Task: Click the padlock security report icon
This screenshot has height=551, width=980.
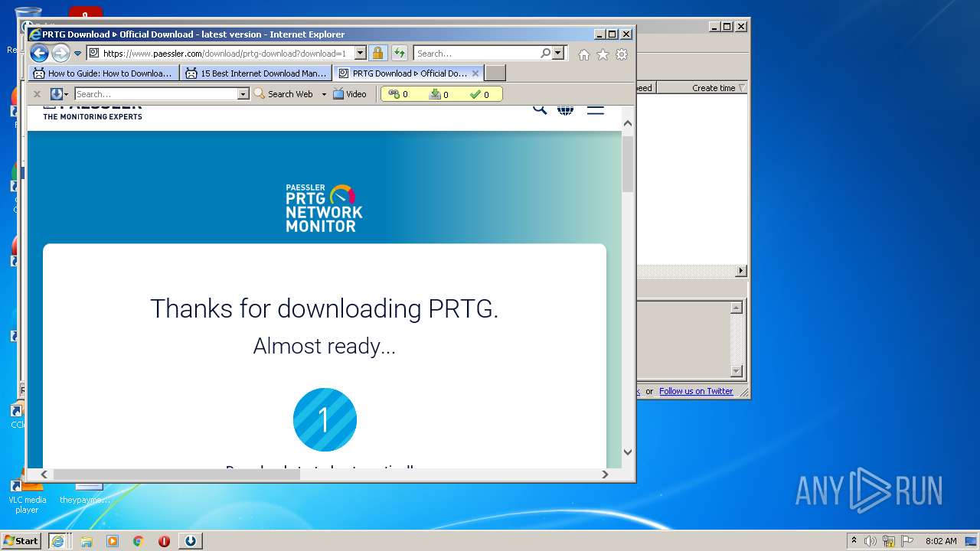Action: pyautogui.click(x=377, y=54)
